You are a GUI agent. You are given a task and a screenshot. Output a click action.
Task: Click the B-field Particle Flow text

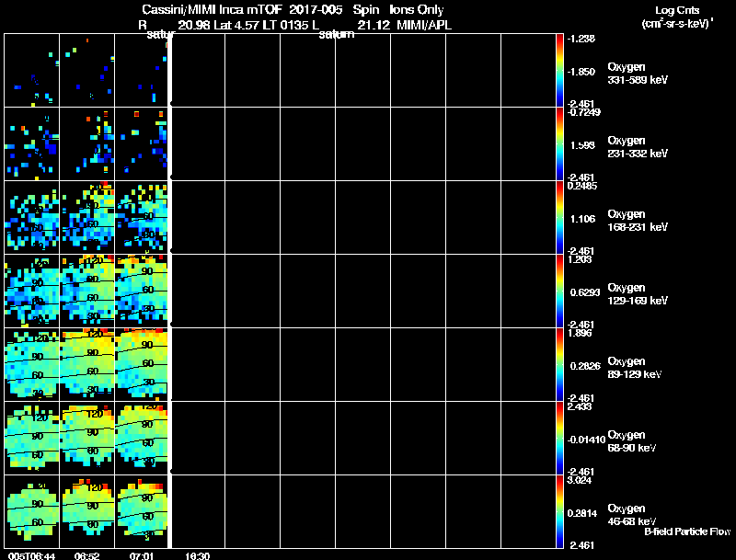click(687, 531)
